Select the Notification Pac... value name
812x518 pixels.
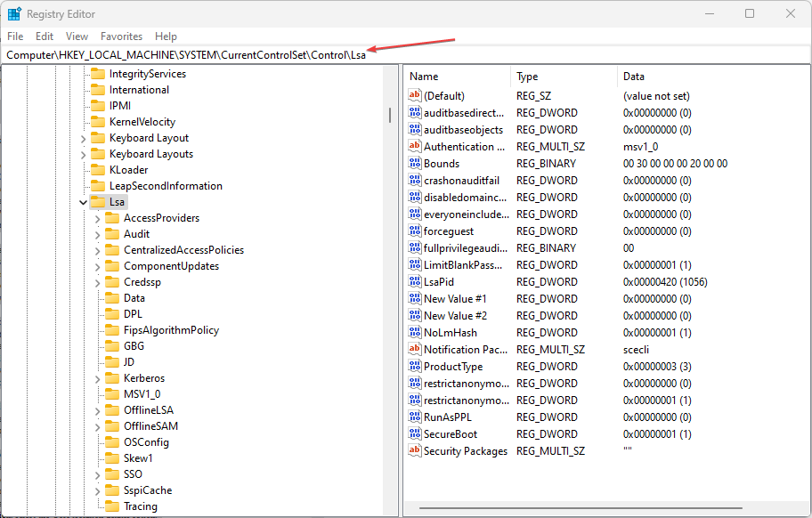[466, 349]
